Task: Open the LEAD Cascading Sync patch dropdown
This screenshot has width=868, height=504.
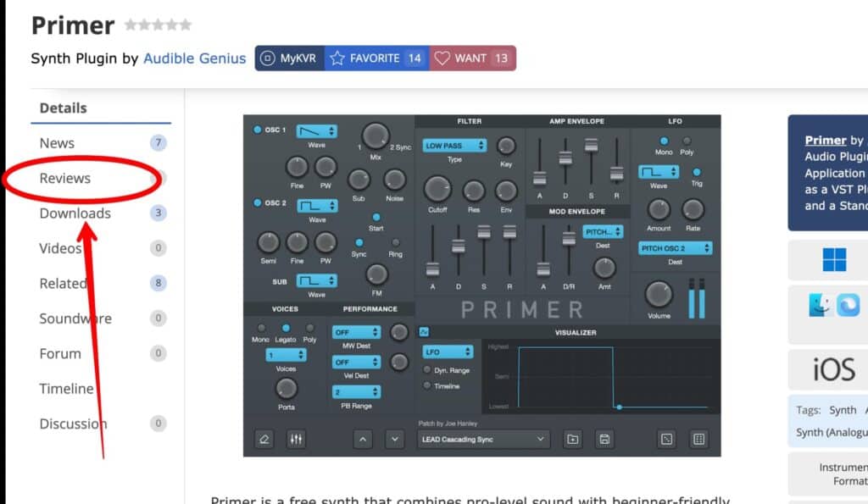Action: point(482,440)
